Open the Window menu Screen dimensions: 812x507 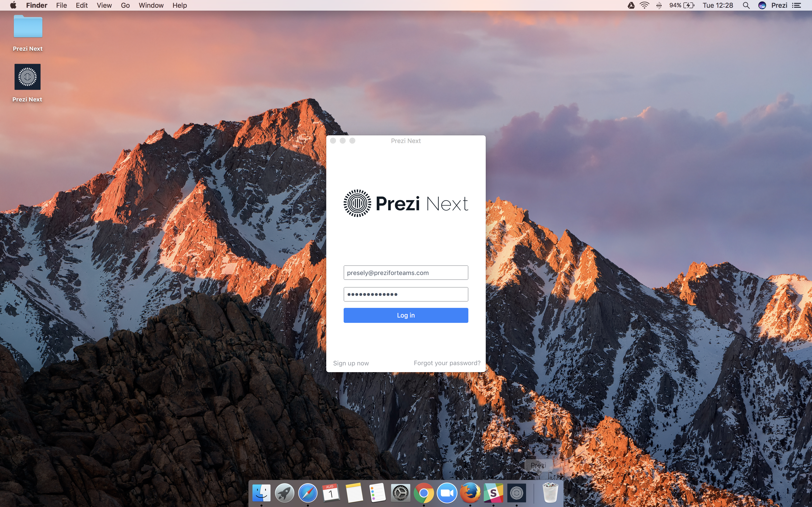click(151, 5)
